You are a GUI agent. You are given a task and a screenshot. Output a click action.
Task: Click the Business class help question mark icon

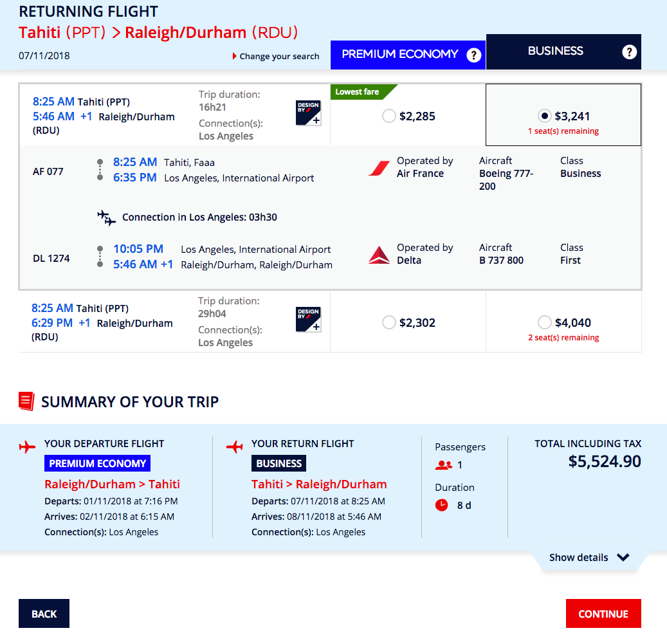tap(629, 52)
